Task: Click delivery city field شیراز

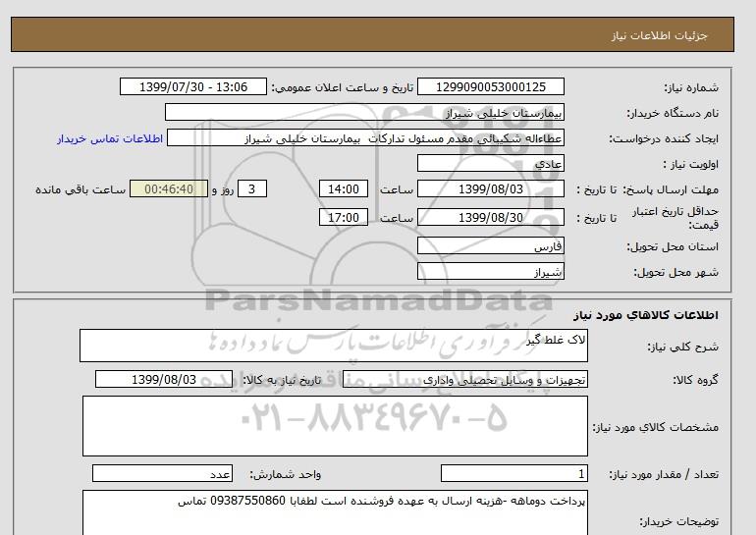Action: [490, 271]
